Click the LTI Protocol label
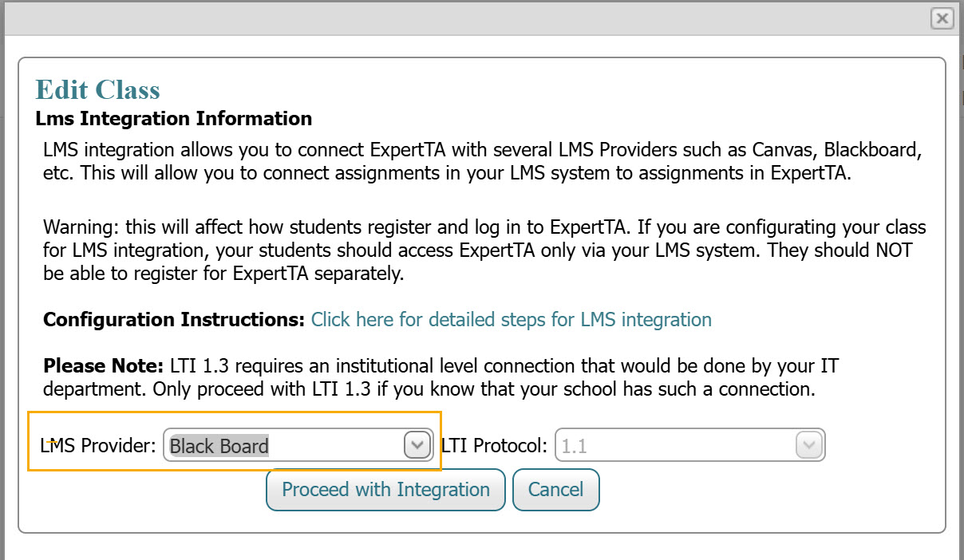 pos(494,445)
